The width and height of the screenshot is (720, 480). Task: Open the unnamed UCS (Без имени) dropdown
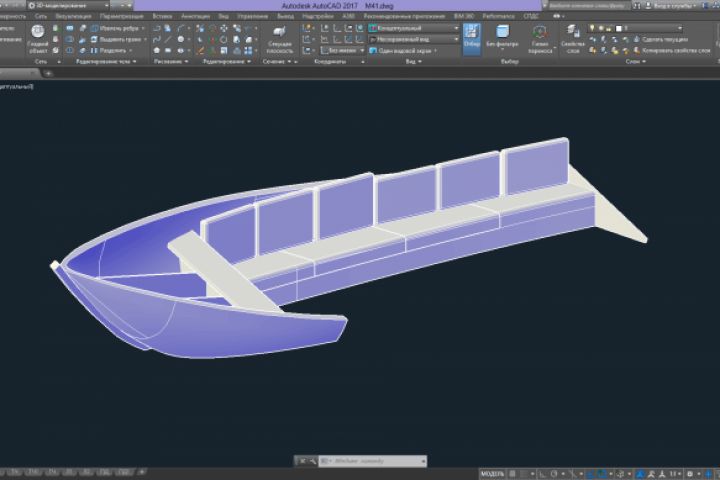342,51
